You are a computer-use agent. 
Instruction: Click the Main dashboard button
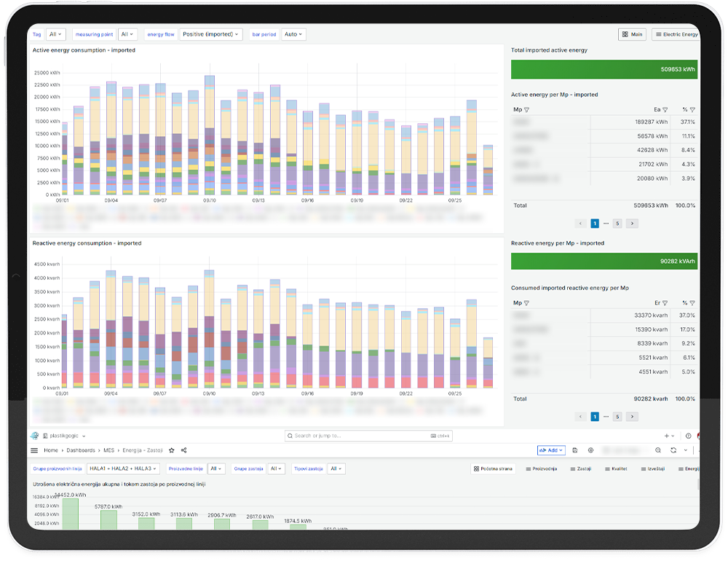tap(633, 34)
